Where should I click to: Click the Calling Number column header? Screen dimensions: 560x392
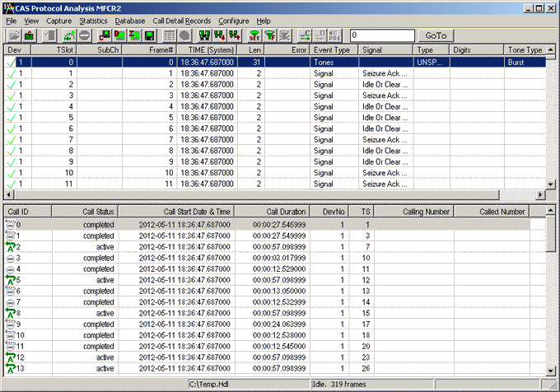(414, 212)
